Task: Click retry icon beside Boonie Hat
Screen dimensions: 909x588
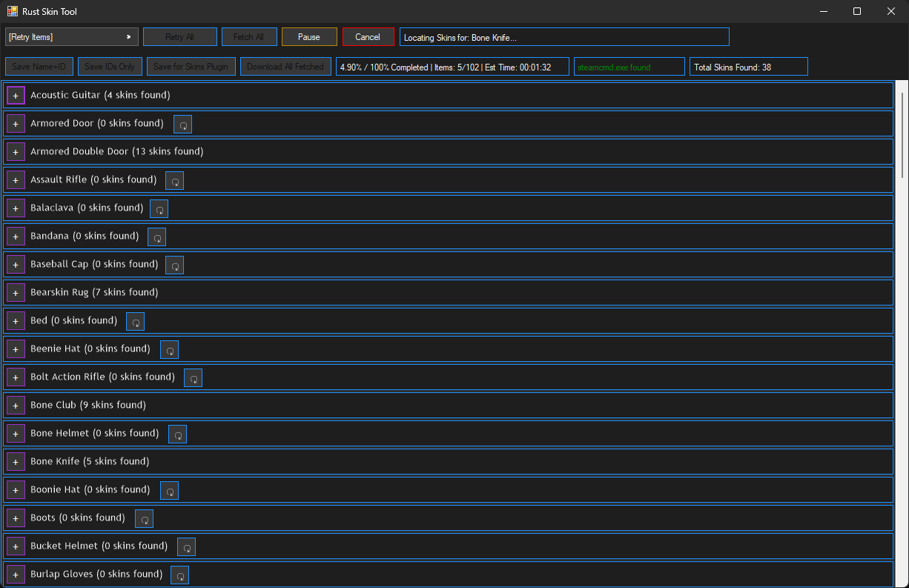Action: coord(169,491)
